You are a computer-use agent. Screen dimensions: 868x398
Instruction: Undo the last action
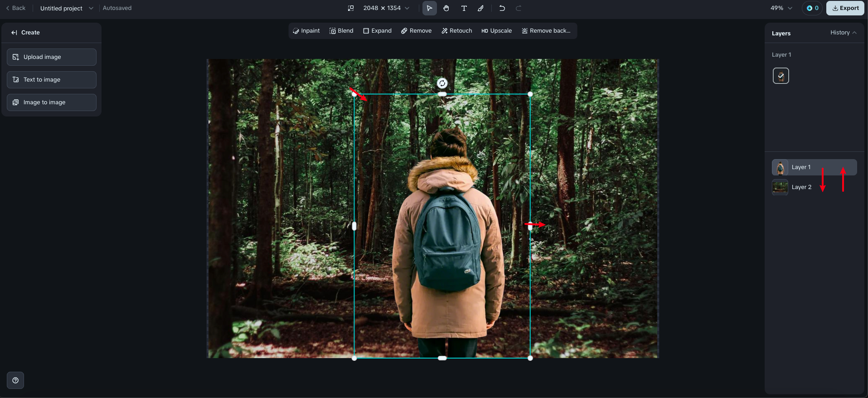pos(502,8)
